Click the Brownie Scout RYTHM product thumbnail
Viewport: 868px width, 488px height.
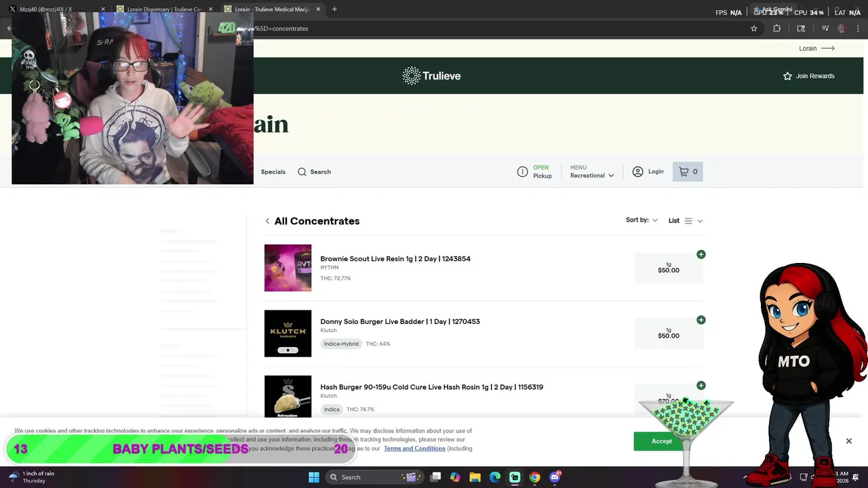pyautogui.click(x=288, y=268)
